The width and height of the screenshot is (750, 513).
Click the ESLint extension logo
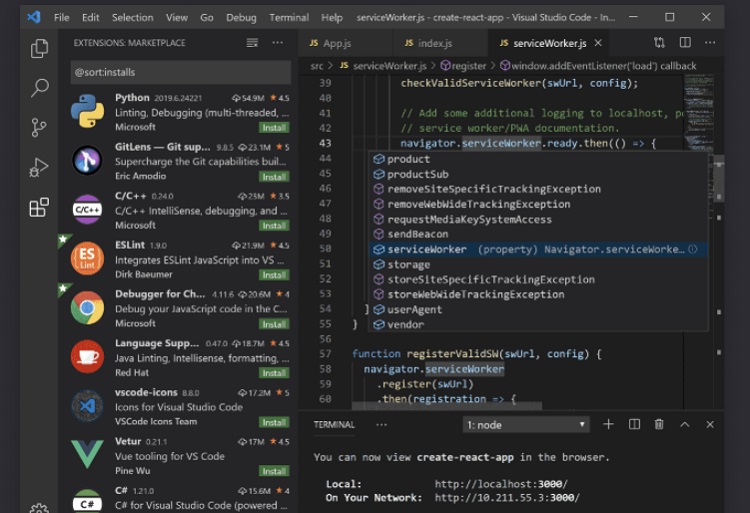click(87, 258)
